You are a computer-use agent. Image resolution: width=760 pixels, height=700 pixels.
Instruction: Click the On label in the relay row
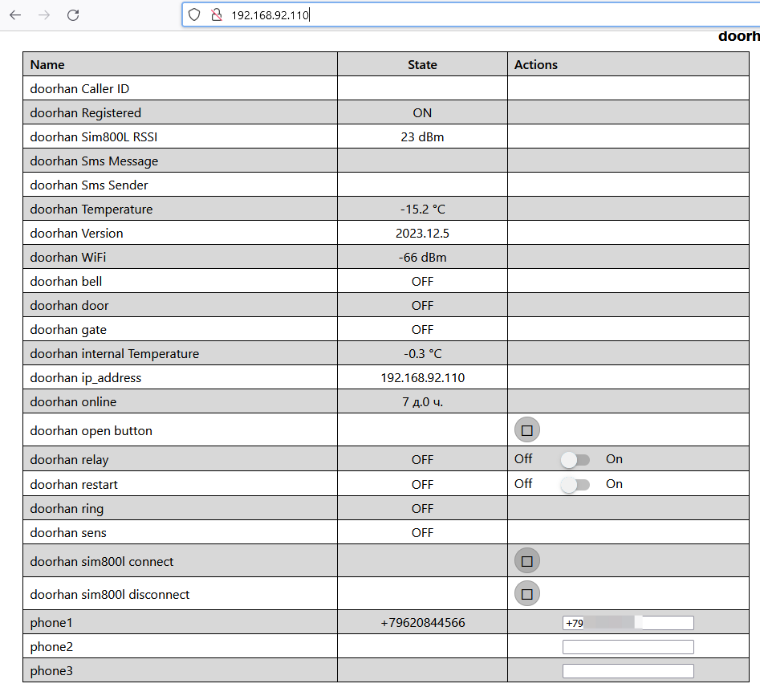614,459
